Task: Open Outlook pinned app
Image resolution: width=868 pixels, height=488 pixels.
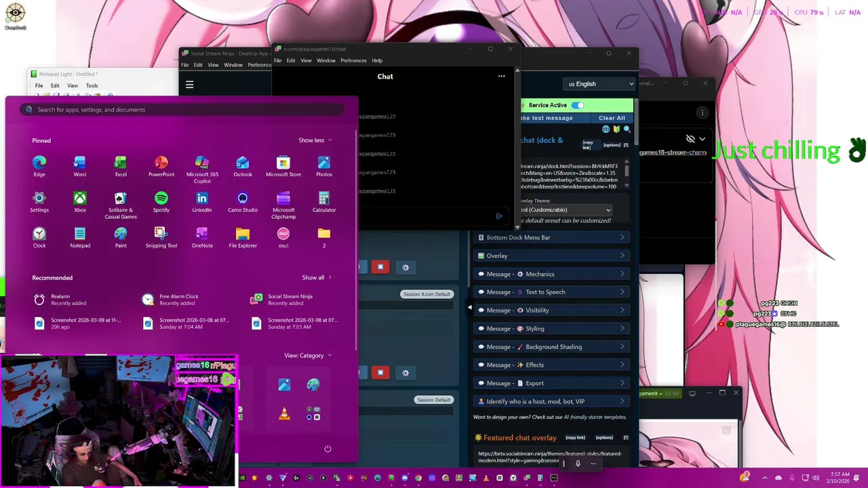Action: click(243, 166)
